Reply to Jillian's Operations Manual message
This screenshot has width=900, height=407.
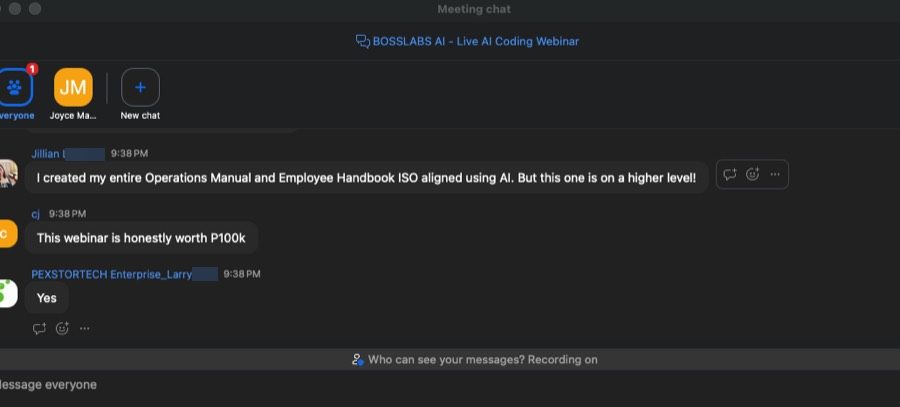click(730, 175)
